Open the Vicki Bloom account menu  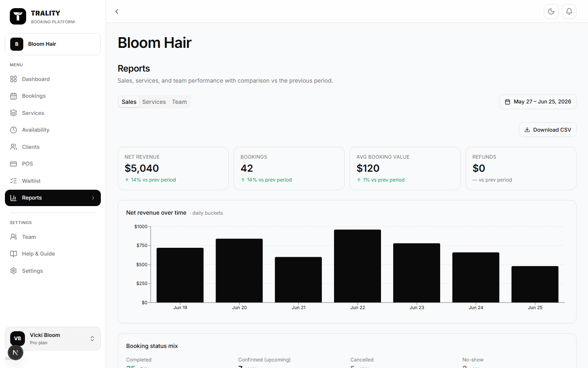tap(53, 339)
